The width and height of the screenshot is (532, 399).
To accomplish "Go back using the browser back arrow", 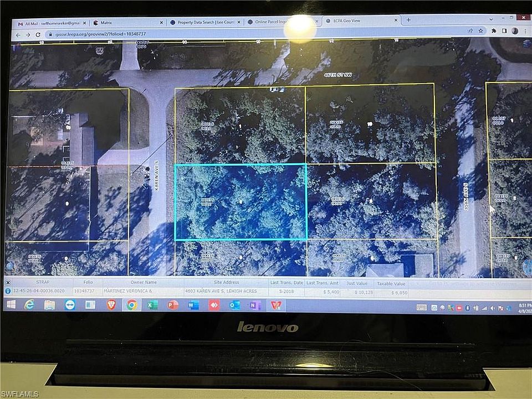I will (18, 35).
